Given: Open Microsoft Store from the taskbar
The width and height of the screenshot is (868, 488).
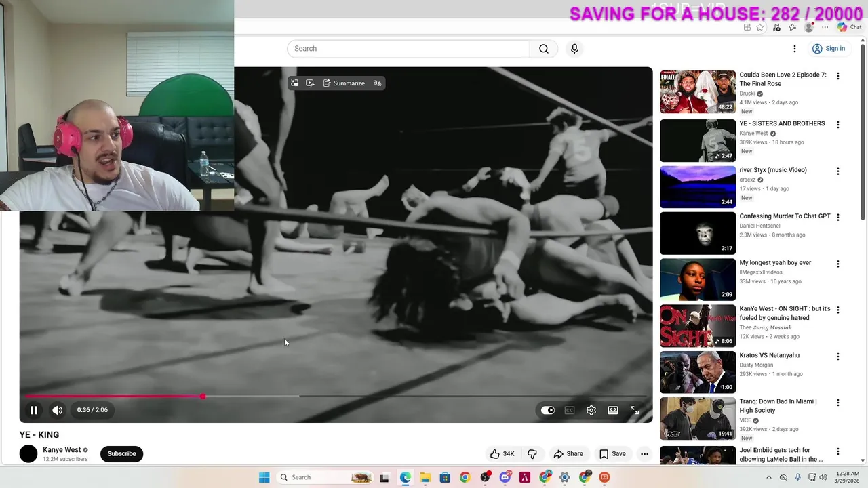Looking at the screenshot, I should 445,477.
